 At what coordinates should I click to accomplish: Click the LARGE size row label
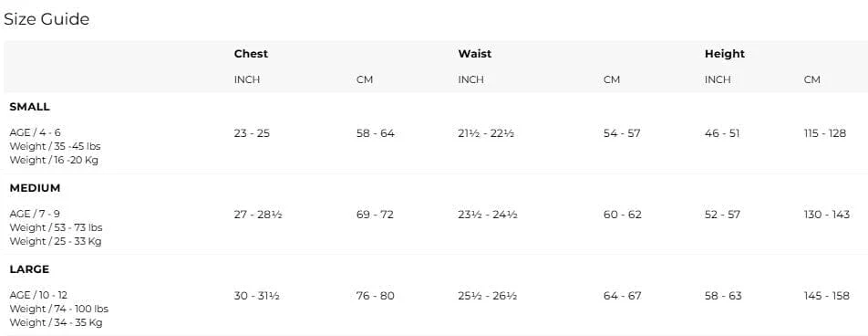[x=29, y=269]
